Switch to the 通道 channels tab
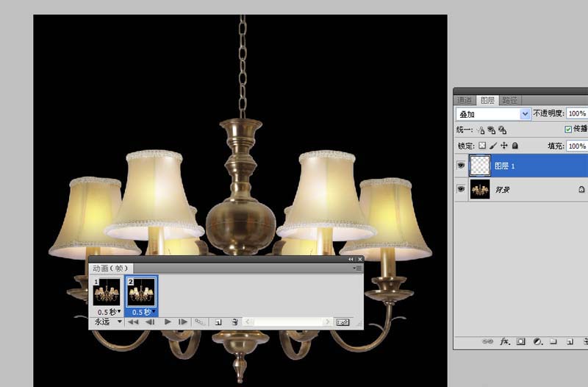 click(465, 100)
